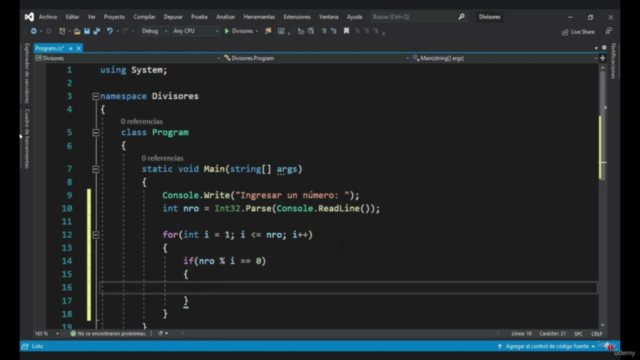640x360 pixels.
Task: Collapse the for loop block
Action: click(96, 235)
